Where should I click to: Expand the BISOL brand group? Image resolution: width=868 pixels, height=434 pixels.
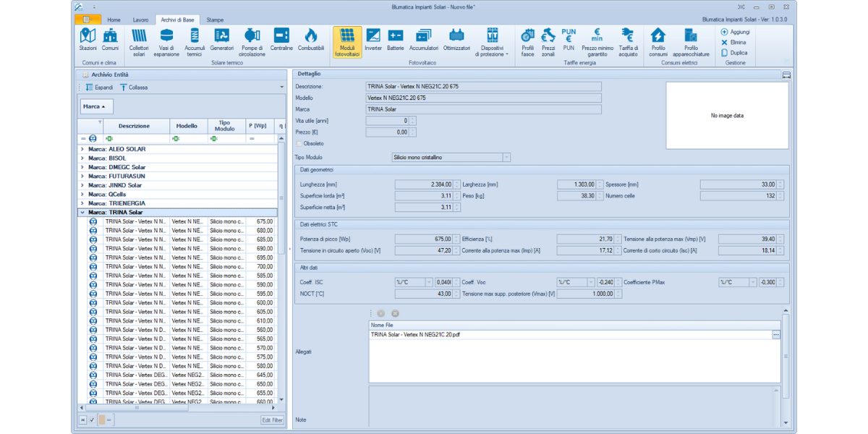[x=82, y=158]
